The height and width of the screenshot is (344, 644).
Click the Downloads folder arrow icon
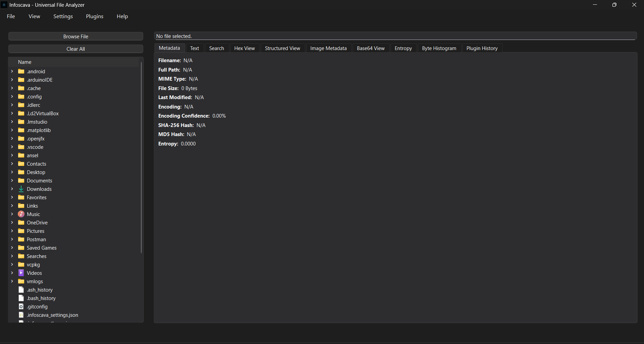pos(21,189)
